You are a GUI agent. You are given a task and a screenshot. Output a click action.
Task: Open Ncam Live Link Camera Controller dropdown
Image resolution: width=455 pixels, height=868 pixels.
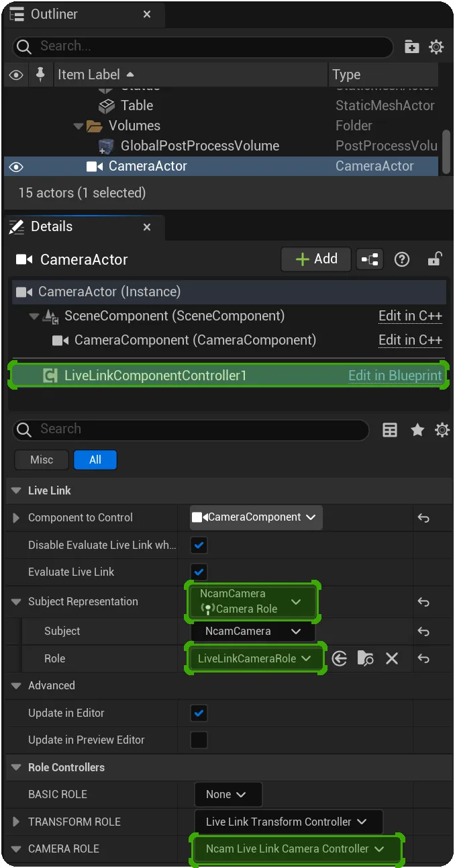point(297,849)
